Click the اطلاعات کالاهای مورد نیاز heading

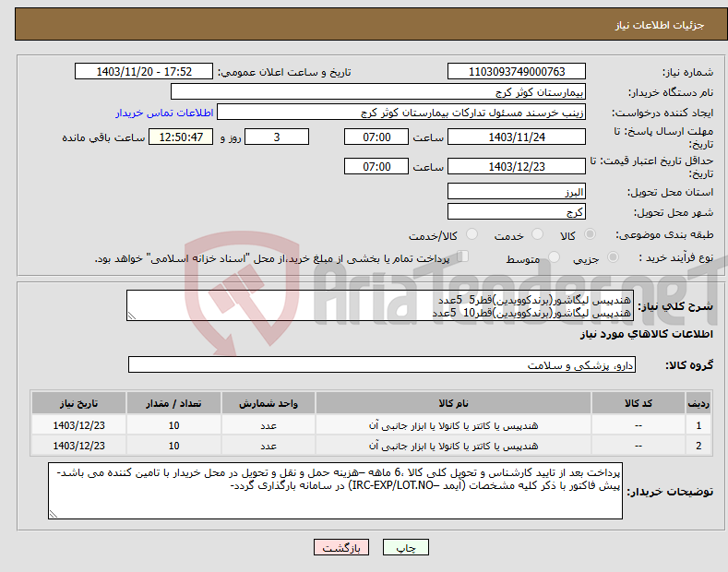pyautogui.click(x=646, y=334)
